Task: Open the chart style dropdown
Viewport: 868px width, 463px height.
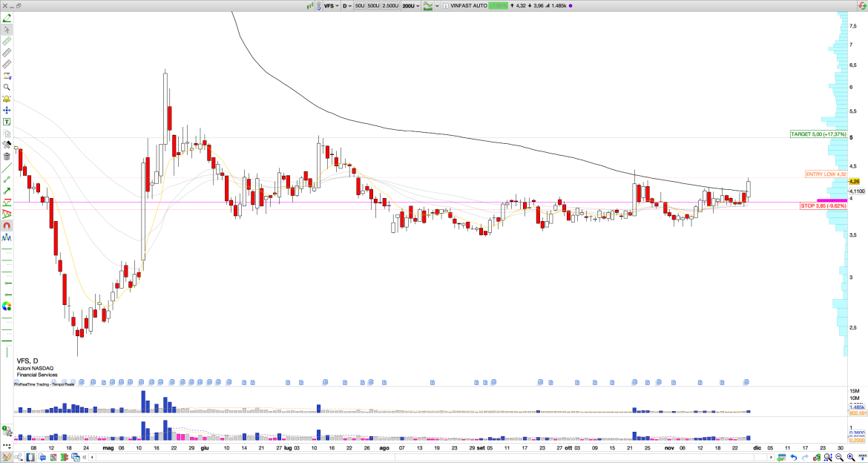Action: [x=429, y=5]
